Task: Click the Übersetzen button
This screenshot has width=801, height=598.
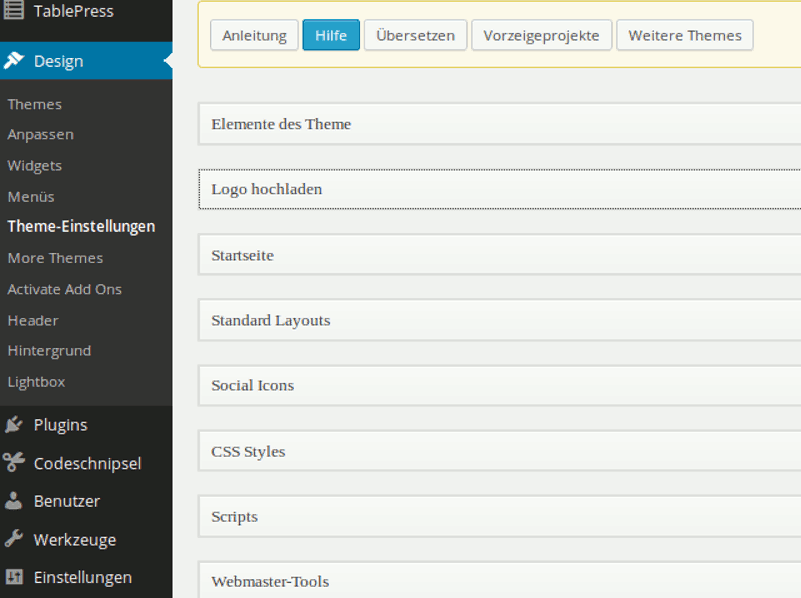Action: (x=415, y=35)
